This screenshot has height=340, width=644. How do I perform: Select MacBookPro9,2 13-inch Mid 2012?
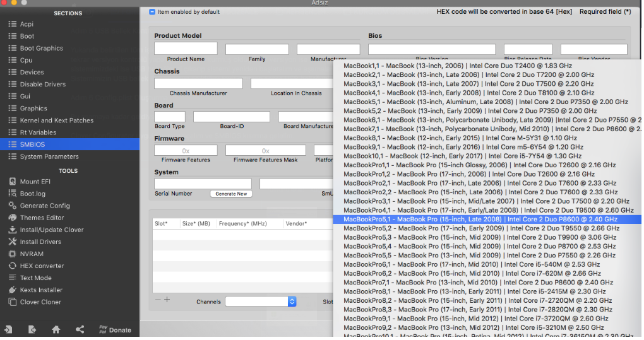coord(487,327)
